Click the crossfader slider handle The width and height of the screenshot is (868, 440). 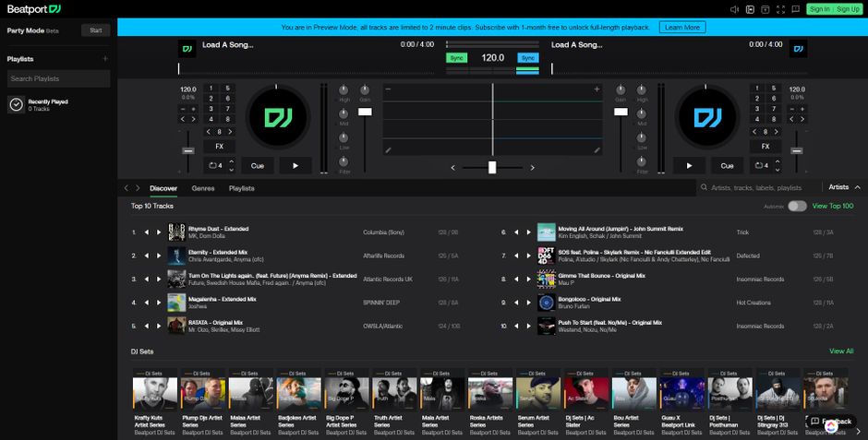pyautogui.click(x=492, y=168)
